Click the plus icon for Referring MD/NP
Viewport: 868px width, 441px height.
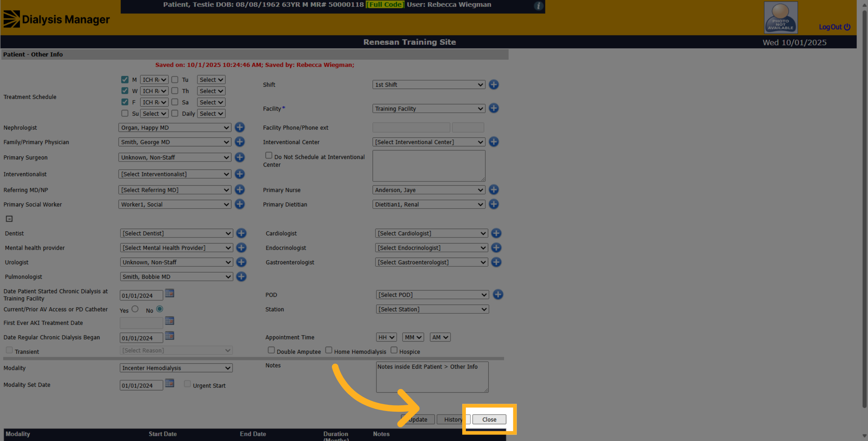click(x=239, y=189)
